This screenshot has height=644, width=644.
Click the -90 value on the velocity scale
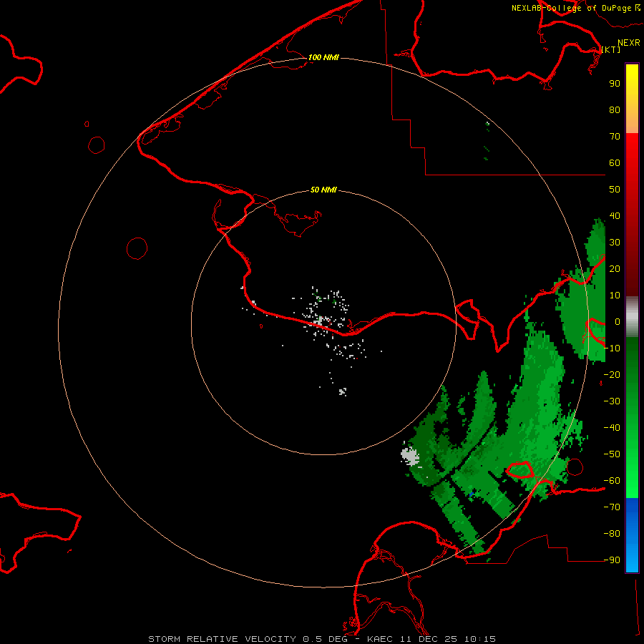click(612, 560)
